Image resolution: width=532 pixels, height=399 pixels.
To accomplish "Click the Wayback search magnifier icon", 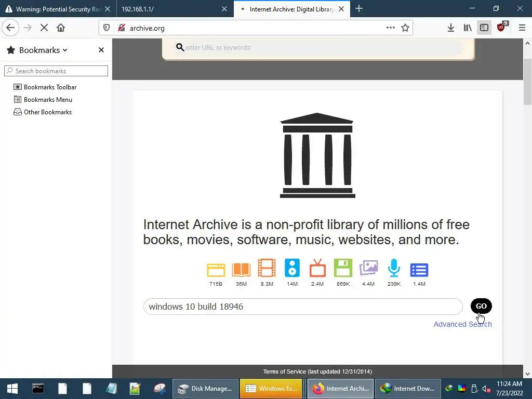I will (x=180, y=47).
